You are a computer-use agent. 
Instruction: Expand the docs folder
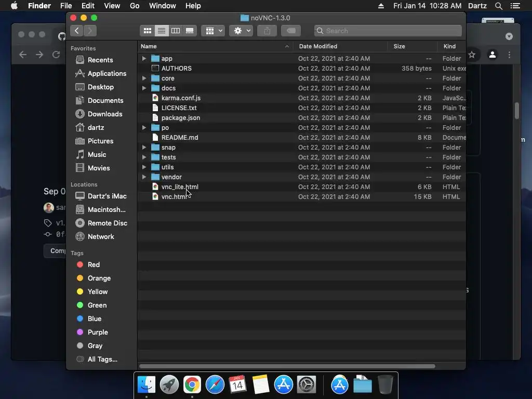coord(144,88)
